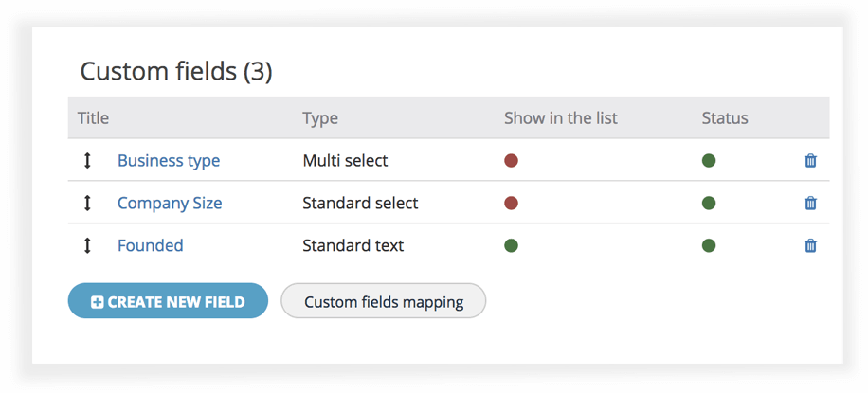Image resolution: width=868 pixels, height=393 pixels.
Task: Click the Type column header
Action: [320, 118]
